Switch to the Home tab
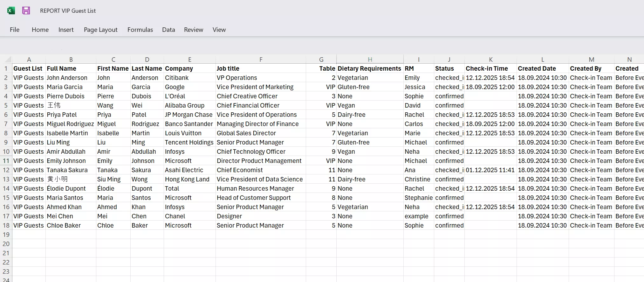644x282 pixels. click(x=40, y=30)
